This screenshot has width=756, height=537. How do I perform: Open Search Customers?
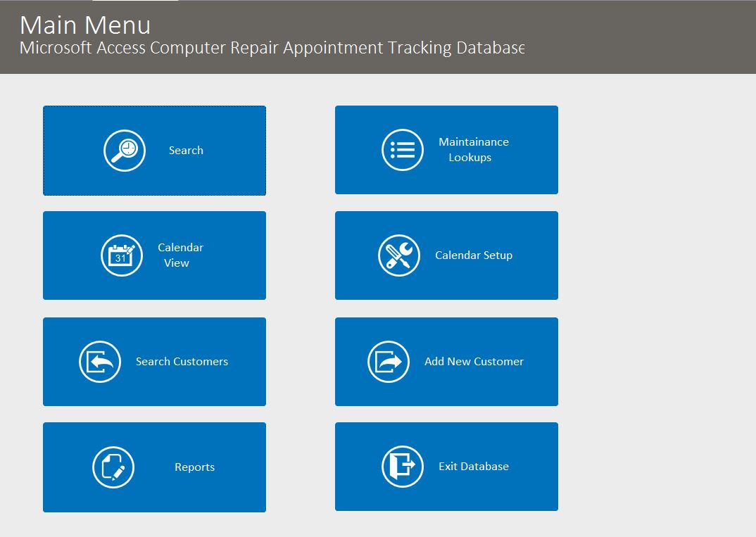pyautogui.click(x=182, y=361)
